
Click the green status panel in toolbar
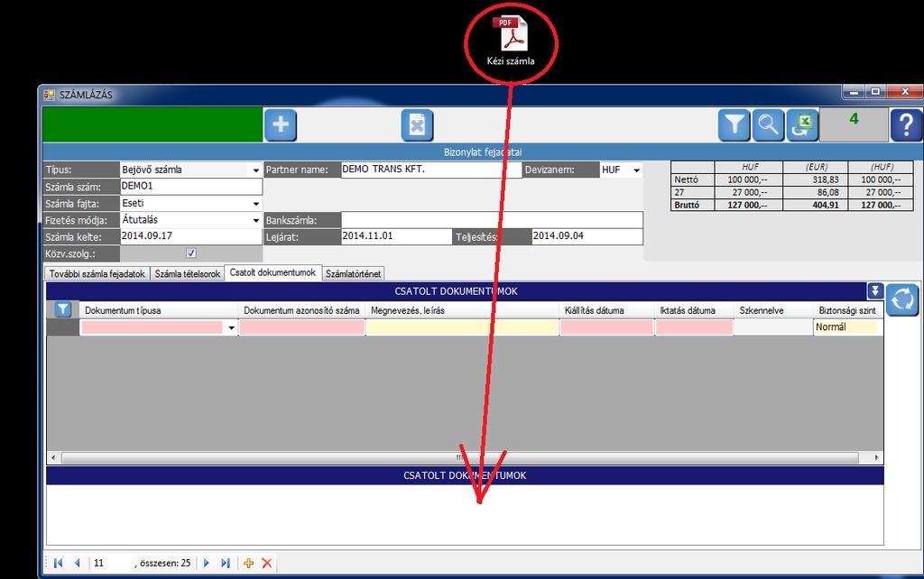(152, 124)
